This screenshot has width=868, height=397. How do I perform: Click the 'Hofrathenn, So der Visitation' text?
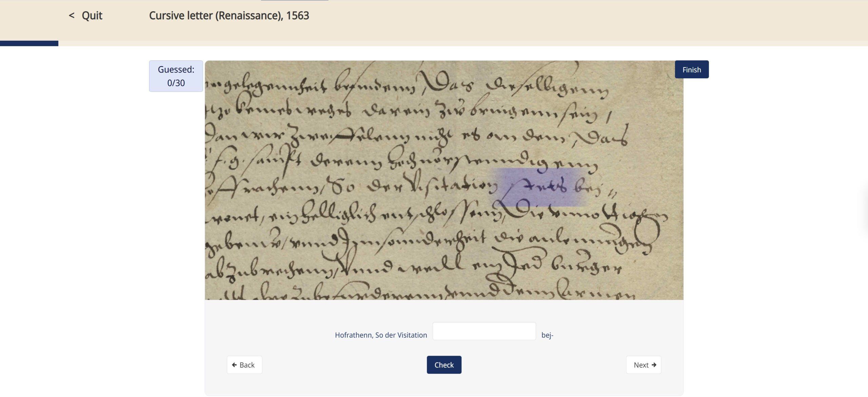(x=381, y=335)
